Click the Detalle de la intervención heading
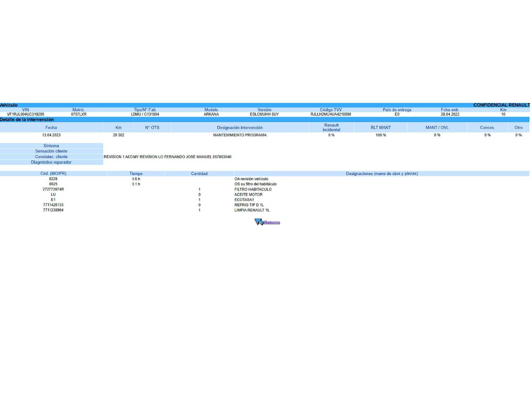Screen dimensions: 532x399 tap(27, 120)
